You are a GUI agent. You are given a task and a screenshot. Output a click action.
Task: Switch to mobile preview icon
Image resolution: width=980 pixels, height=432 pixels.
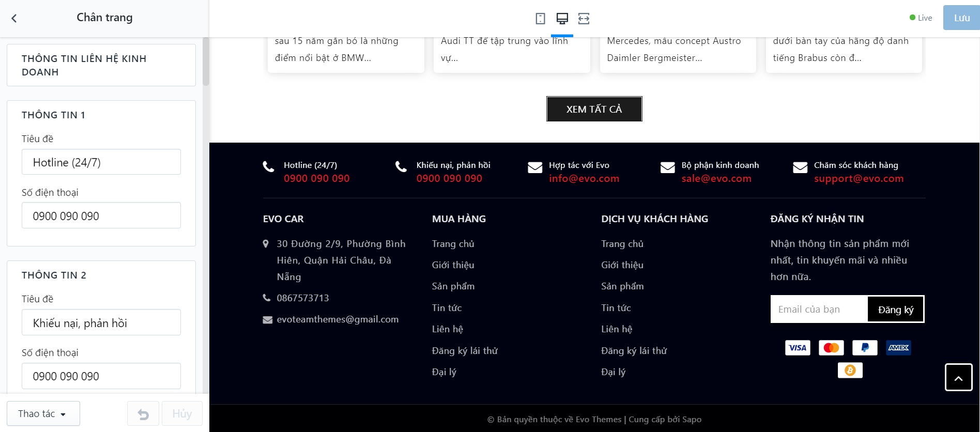click(540, 19)
